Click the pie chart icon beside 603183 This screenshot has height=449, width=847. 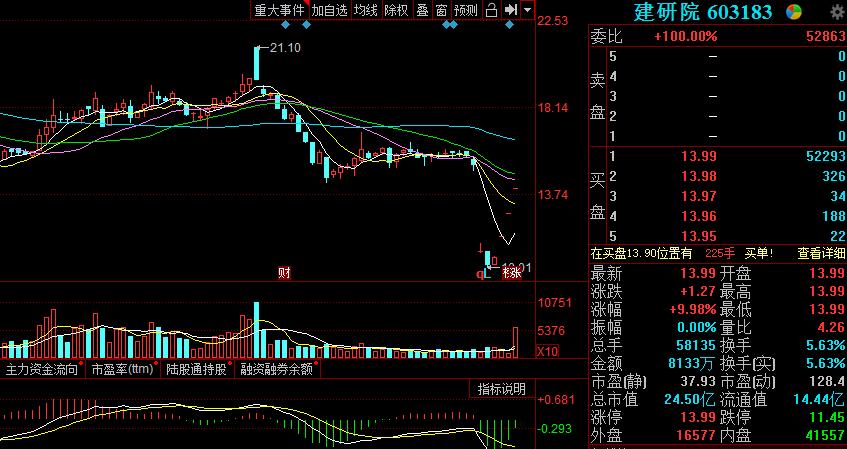click(794, 12)
